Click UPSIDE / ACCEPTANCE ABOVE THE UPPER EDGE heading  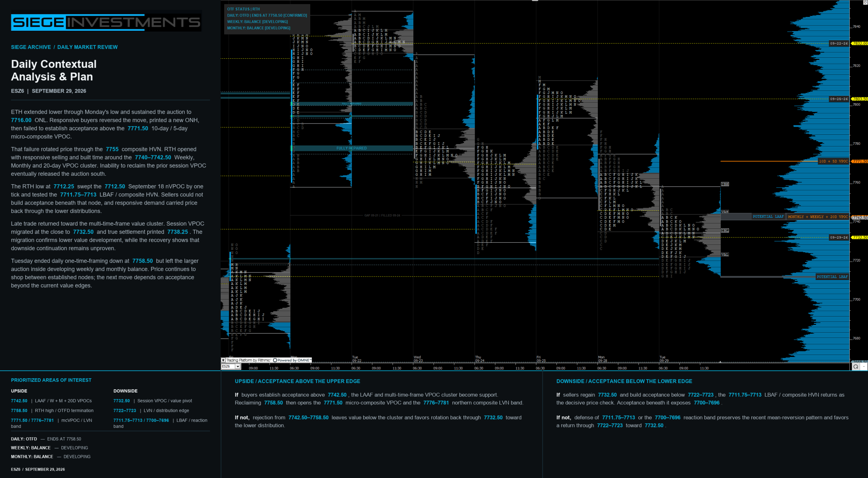[297, 381]
